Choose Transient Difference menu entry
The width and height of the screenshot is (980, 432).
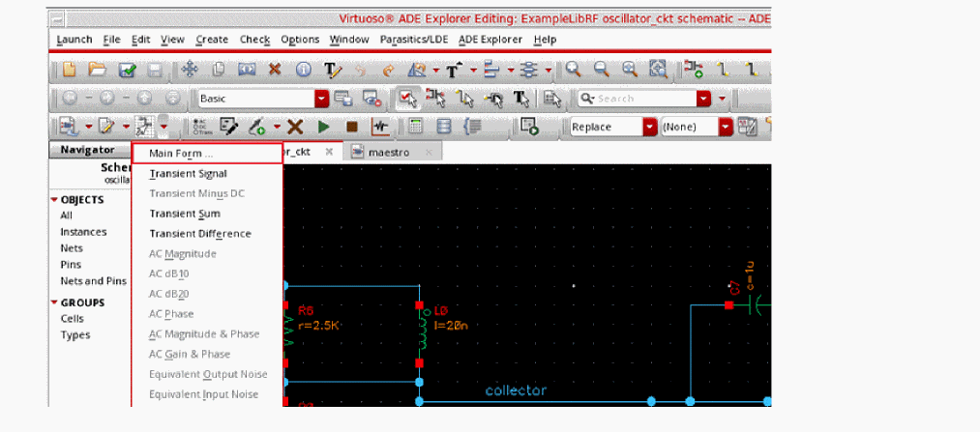coord(200,234)
